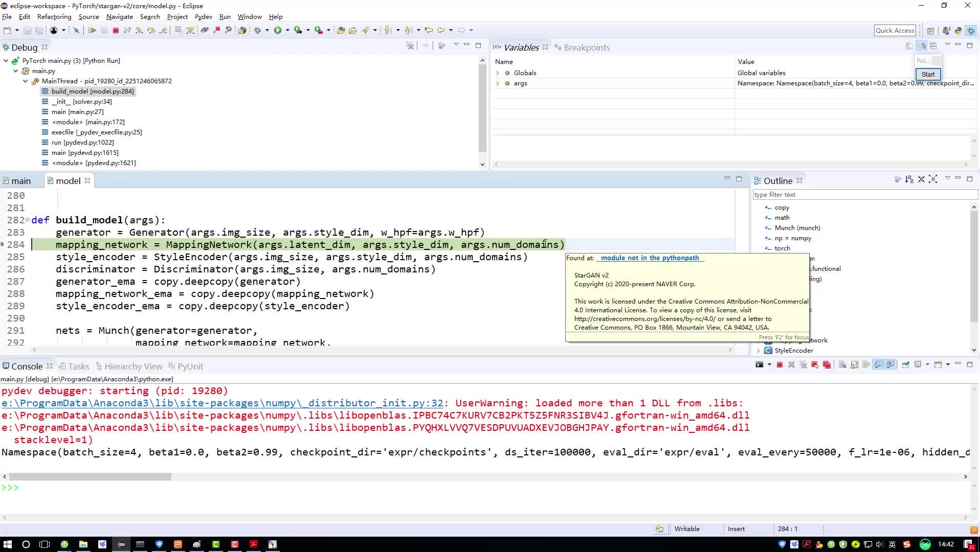Toggle Word Wrap in Console toolbar

[866, 365]
